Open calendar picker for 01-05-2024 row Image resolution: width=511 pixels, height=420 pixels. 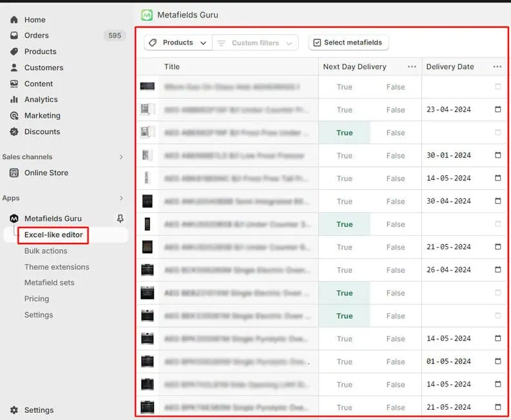(x=497, y=361)
